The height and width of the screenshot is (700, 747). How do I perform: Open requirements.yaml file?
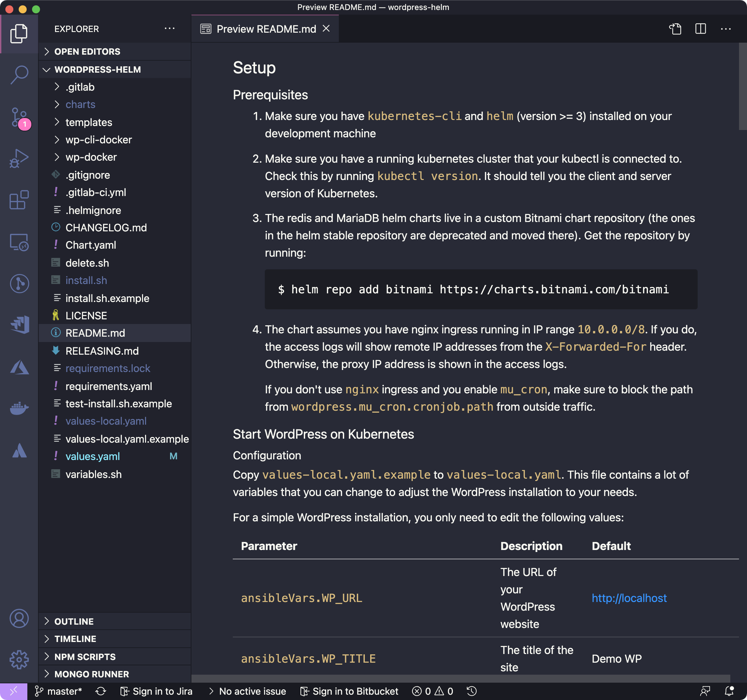(x=115, y=386)
